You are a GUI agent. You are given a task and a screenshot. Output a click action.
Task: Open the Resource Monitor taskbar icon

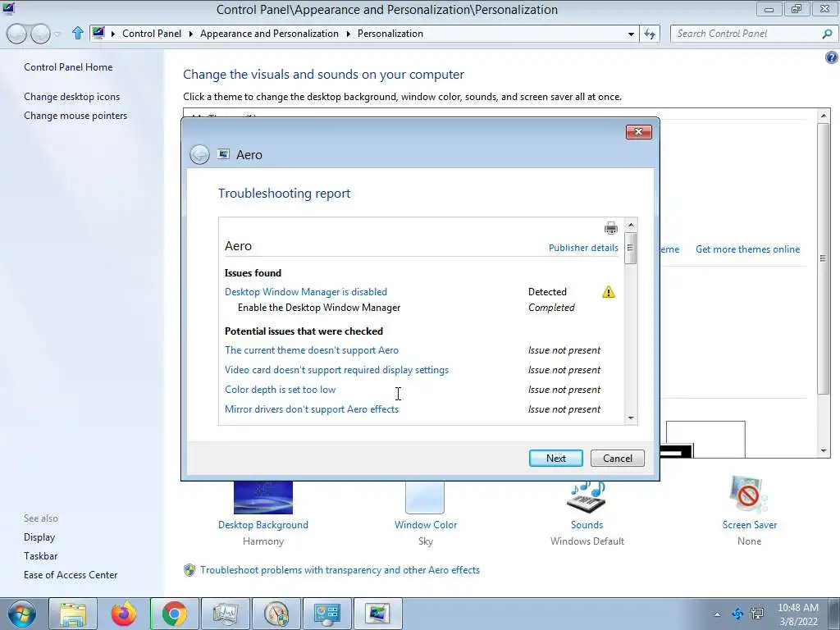[x=226, y=614]
